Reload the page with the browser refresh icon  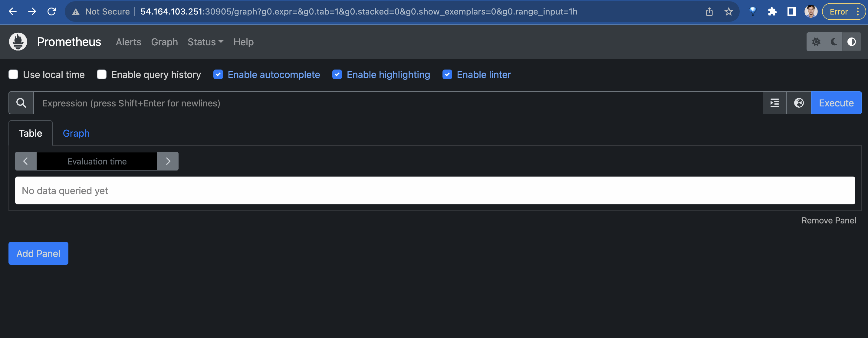point(51,11)
